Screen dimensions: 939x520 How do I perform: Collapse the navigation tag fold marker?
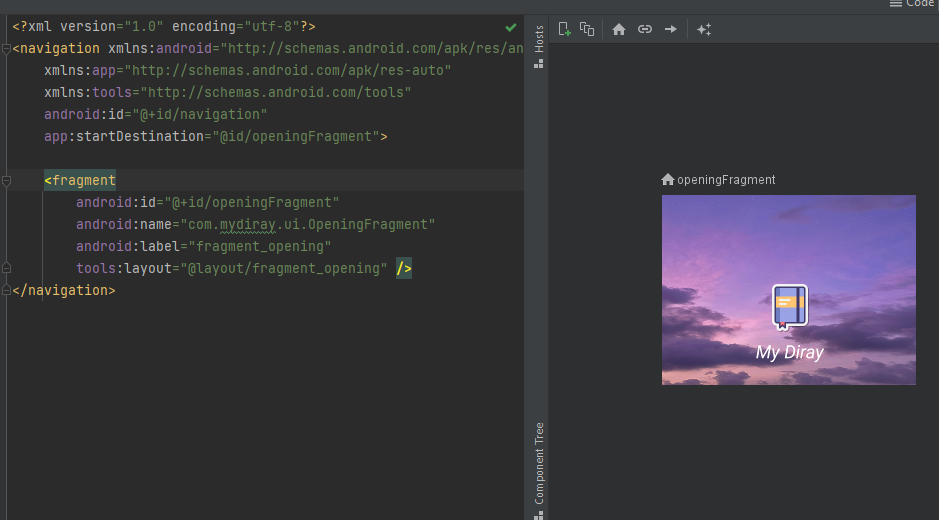[6, 49]
